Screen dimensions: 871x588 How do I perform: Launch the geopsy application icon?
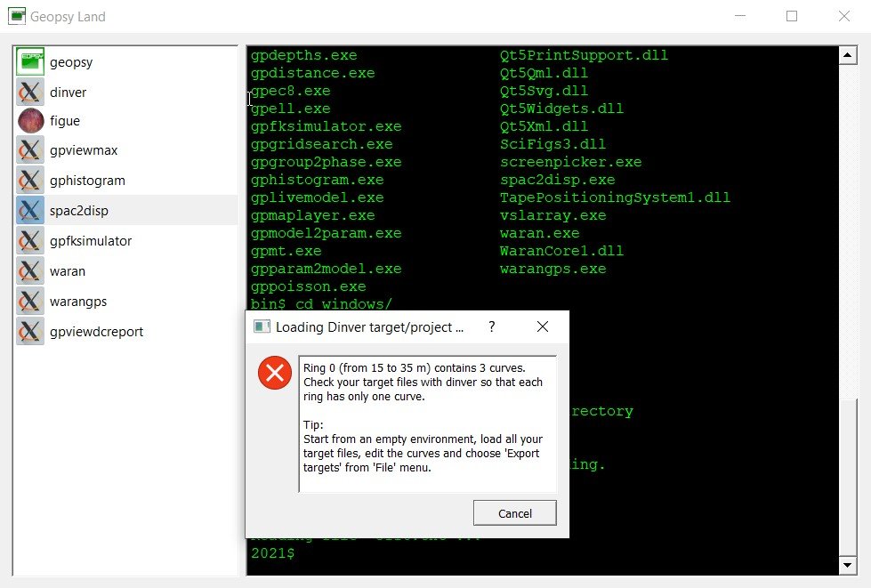click(31, 62)
